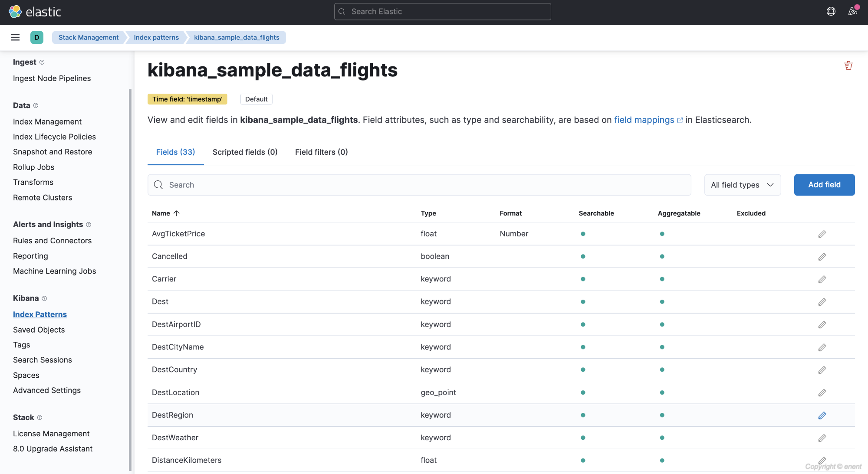
Task: Open License Management page
Action: (x=51, y=434)
